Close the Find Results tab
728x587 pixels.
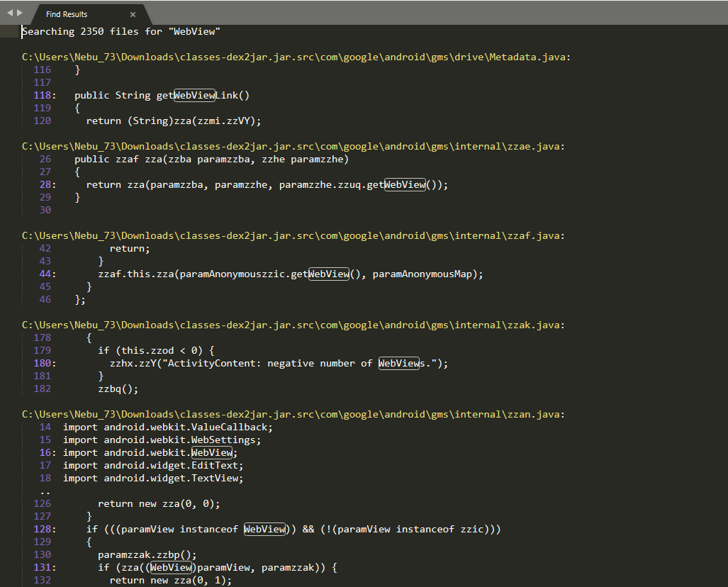pyautogui.click(x=133, y=14)
